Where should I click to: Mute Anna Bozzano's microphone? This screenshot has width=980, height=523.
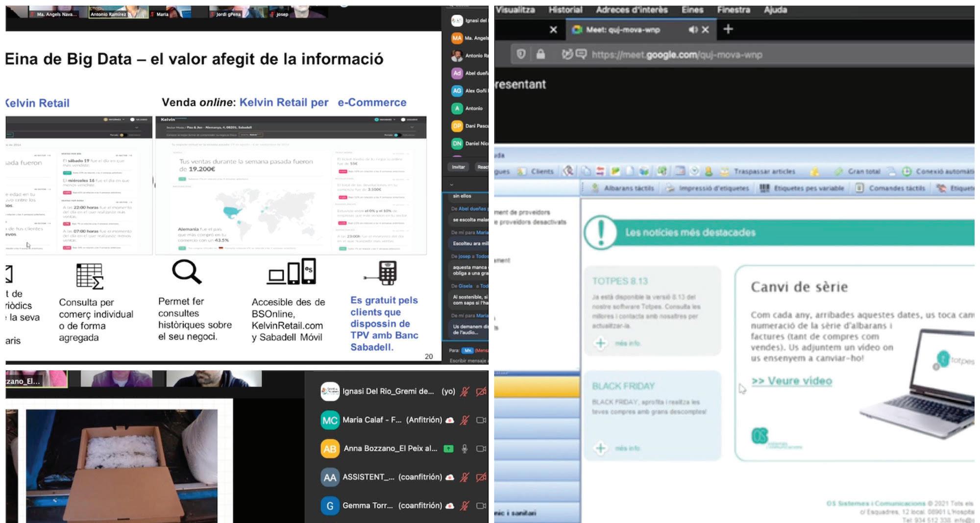coord(465,448)
